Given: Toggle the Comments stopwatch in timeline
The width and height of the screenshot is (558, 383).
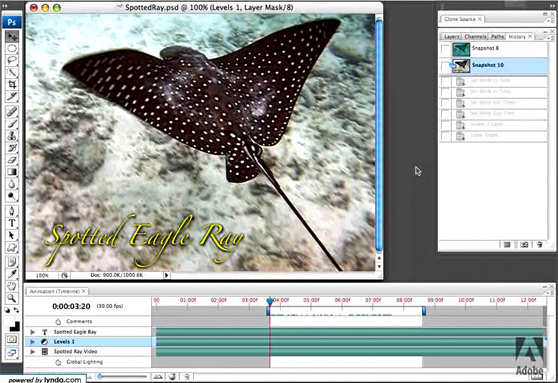Looking at the screenshot, I should (x=58, y=321).
